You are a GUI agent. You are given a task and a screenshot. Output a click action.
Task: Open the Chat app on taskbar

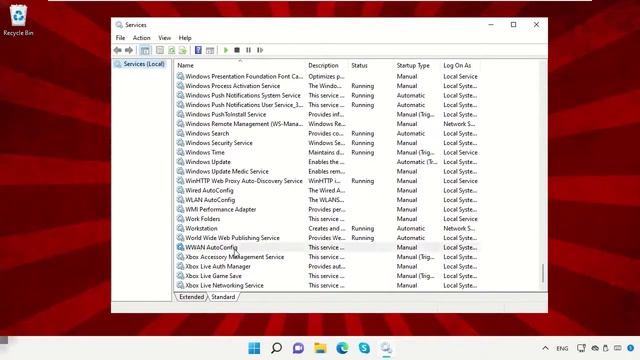[298, 348]
